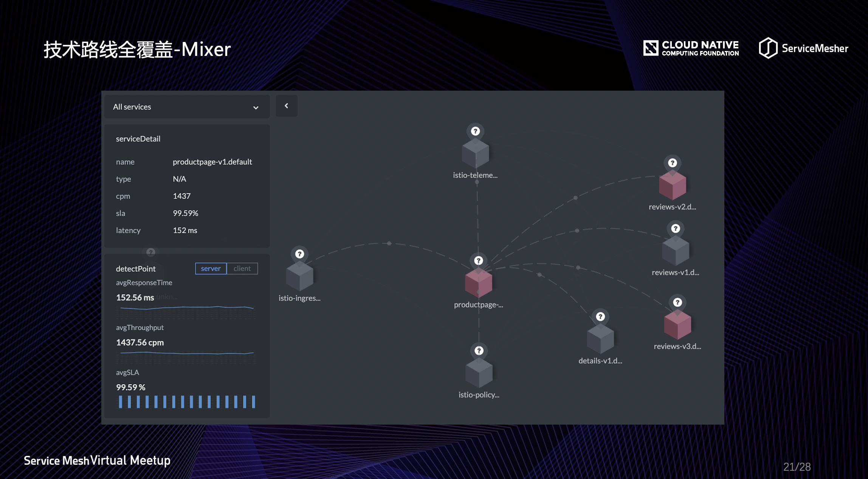The image size is (868, 479).
Task: Click the ServiceMesher logo
Action: coord(803,48)
